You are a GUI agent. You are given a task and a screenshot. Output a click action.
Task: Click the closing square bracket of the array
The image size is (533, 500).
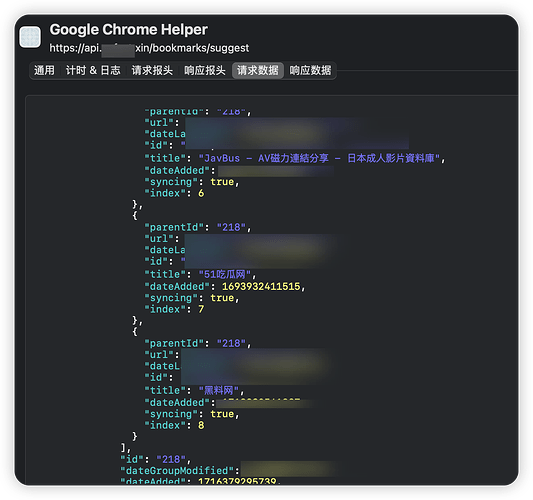click(x=123, y=447)
